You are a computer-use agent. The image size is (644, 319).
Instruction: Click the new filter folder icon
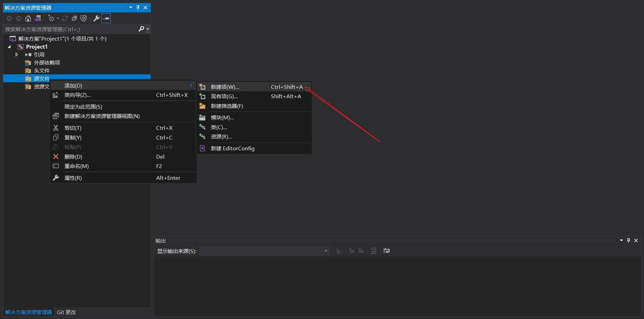202,106
